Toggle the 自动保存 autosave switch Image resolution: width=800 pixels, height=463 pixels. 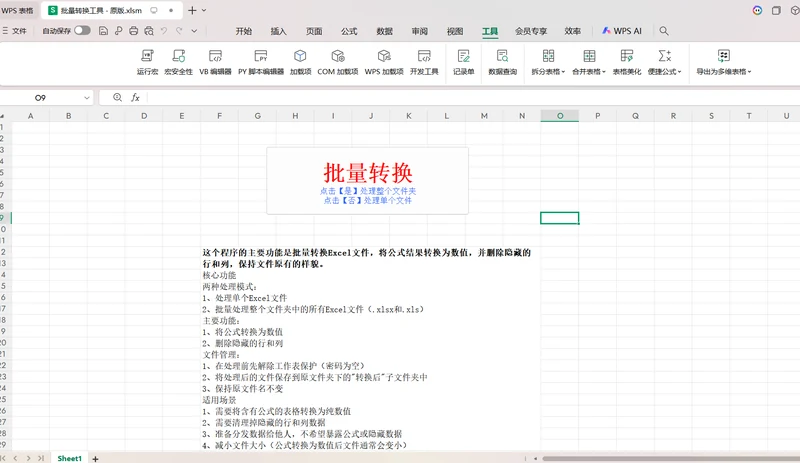[x=82, y=31]
